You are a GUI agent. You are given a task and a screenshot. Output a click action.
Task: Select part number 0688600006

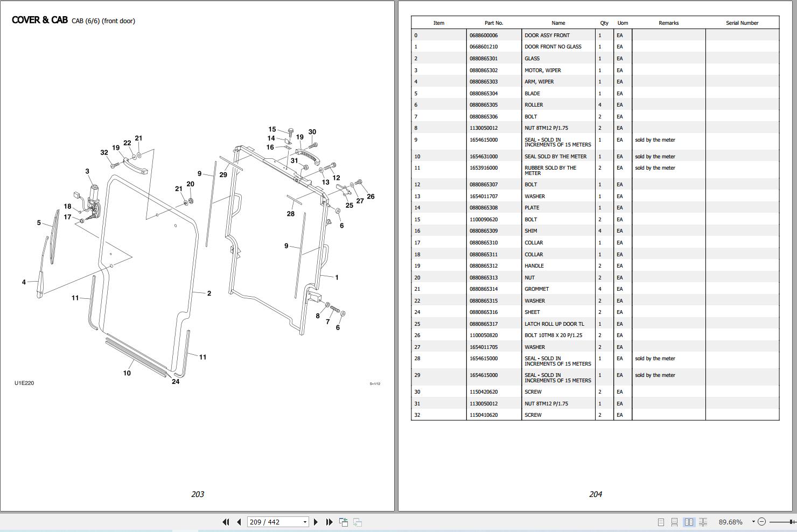pos(484,36)
